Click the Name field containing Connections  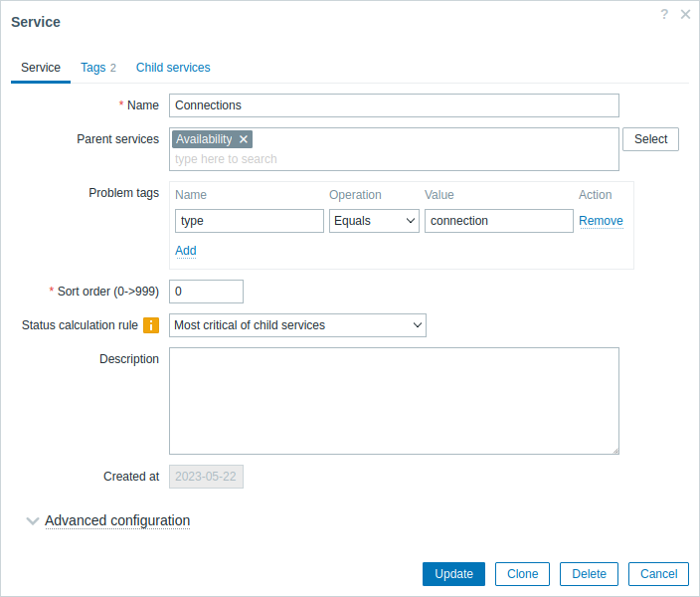click(x=394, y=105)
